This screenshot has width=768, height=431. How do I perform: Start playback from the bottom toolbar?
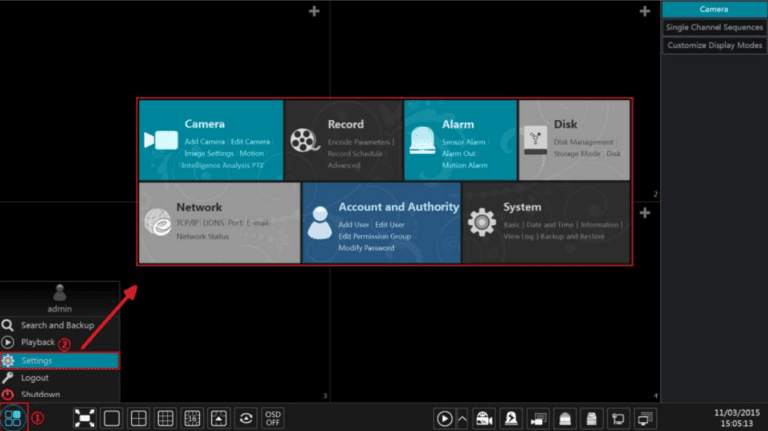(444, 418)
